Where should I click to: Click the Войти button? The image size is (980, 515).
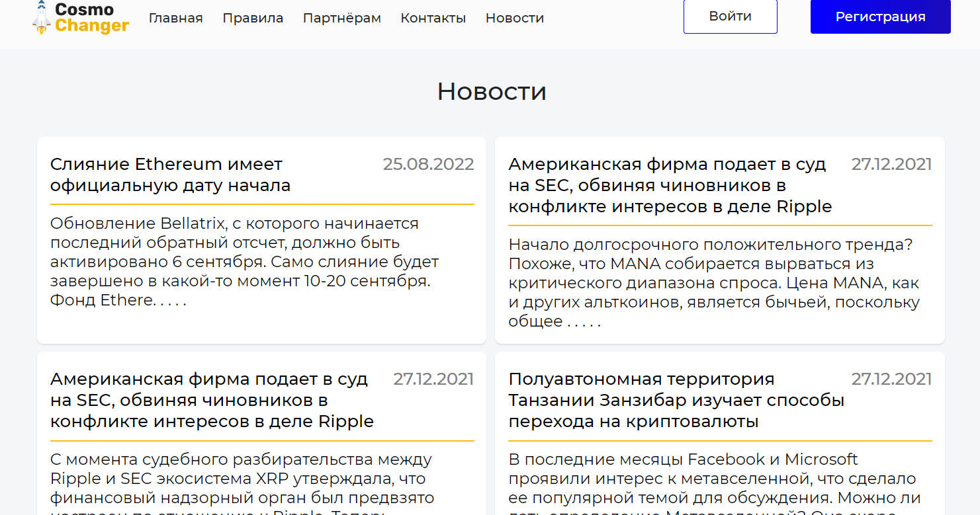click(x=731, y=17)
